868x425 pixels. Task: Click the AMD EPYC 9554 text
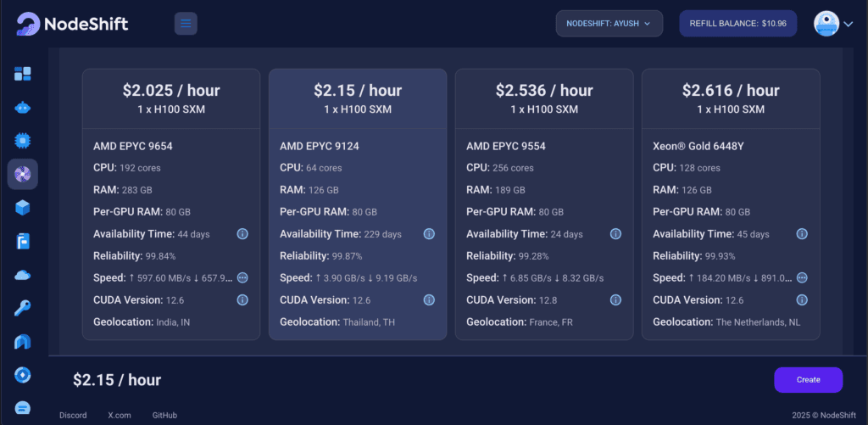506,146
